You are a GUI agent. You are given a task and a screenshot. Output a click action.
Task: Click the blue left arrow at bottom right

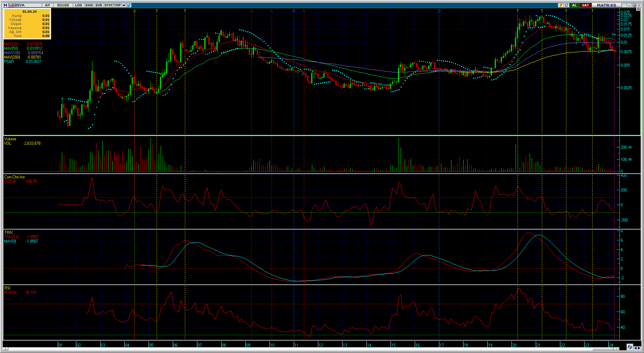coord(635,348)
